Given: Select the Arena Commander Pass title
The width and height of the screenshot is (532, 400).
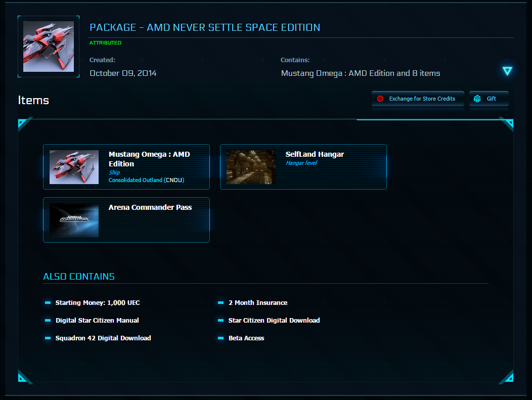Looking at the screenshot, I should 150,207.
